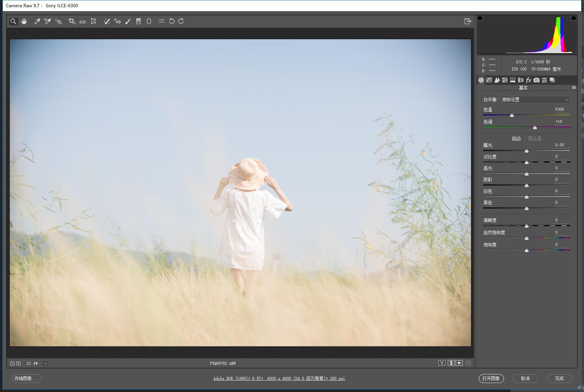584x392 pixels.
Task: Switch to the Tone Curve tab
Action: click(x=489, y=80)
